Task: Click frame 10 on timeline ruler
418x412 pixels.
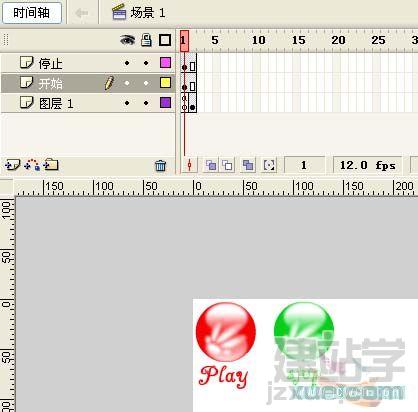Action: pos(258,40)
